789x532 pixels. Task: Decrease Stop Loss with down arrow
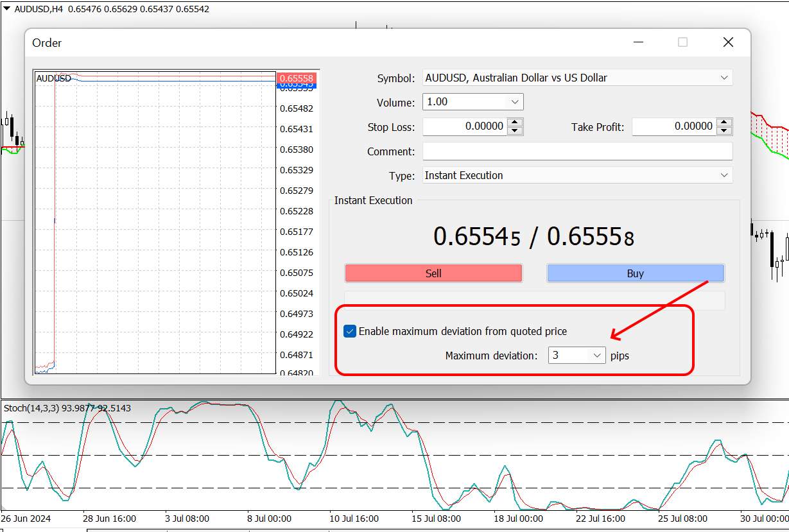tap(515, 131)
